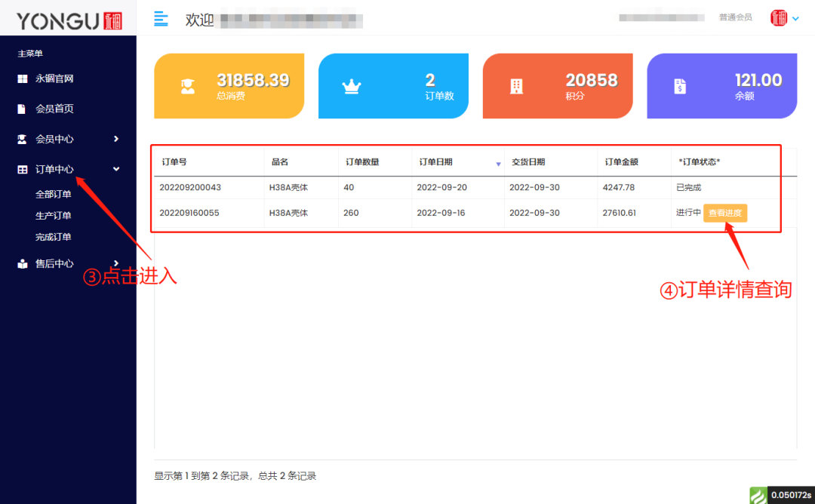The image size is (815, 504).
Task: Click the person icon on 总消费 card
Action: [x=186, y=85]
